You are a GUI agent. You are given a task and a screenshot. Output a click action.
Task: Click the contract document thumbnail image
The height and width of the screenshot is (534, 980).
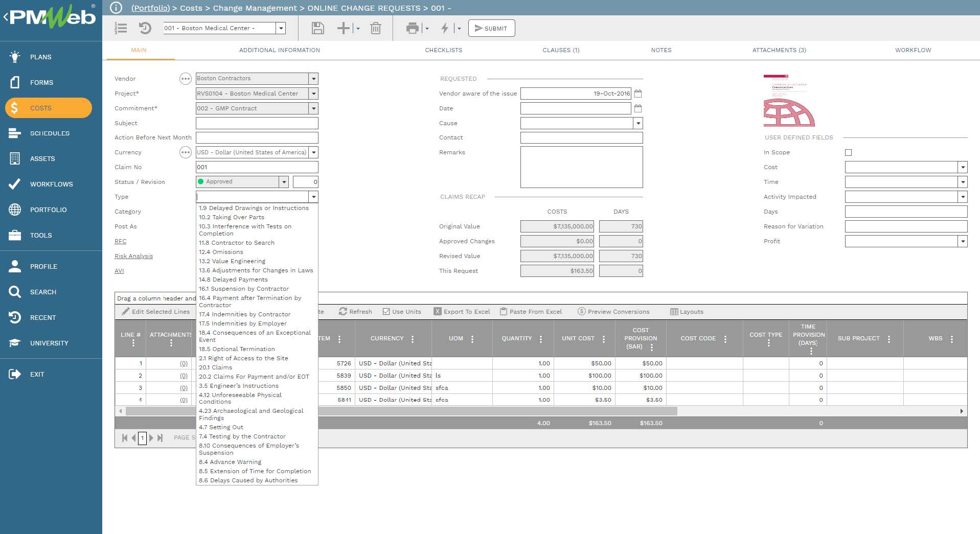(x=789, y=101)
